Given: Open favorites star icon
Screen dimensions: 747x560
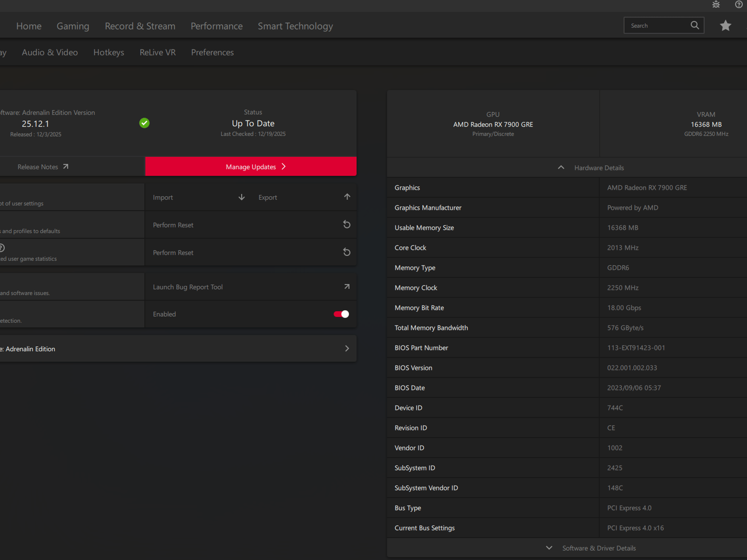Looking at the screenshot, I should click(x=725, y=26).
